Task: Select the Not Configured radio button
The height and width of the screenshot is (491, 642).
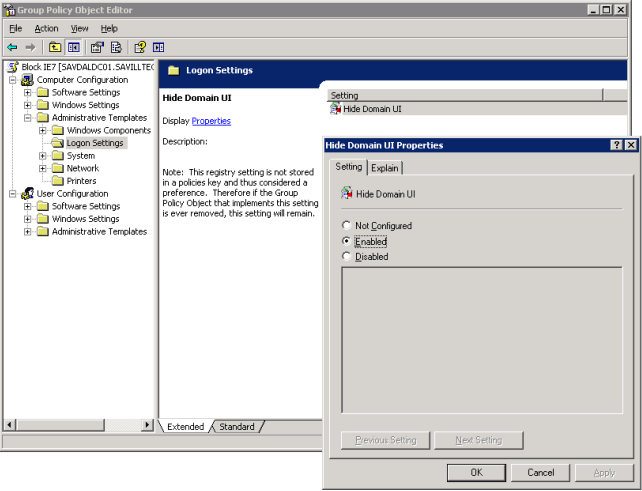Action: click(347, 226)
